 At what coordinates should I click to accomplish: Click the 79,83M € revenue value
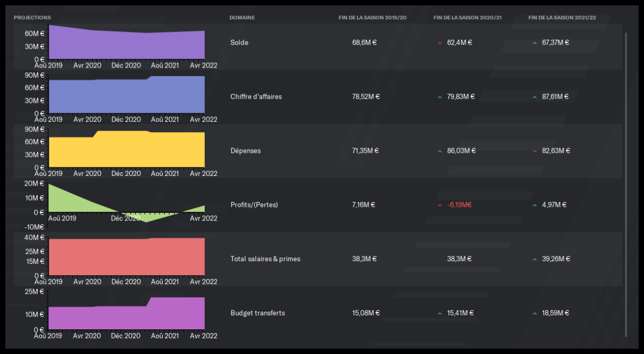pyautogui.click(x=461, y=97)
